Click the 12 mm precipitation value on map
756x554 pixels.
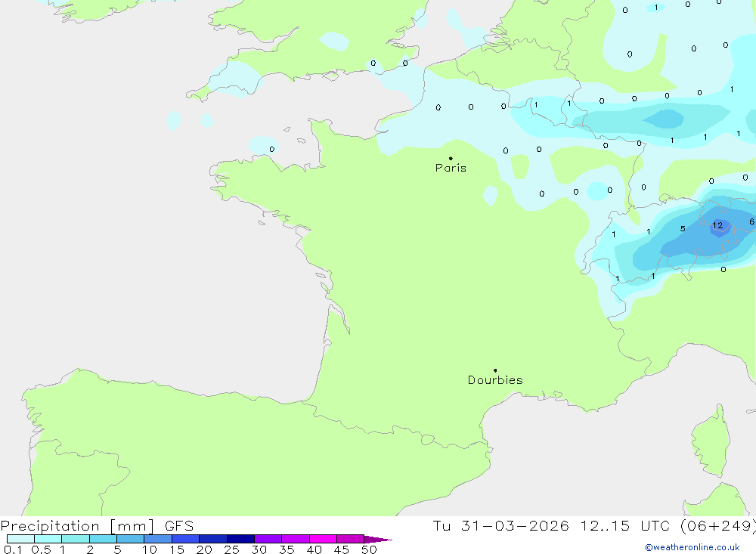tap(718, 225)
